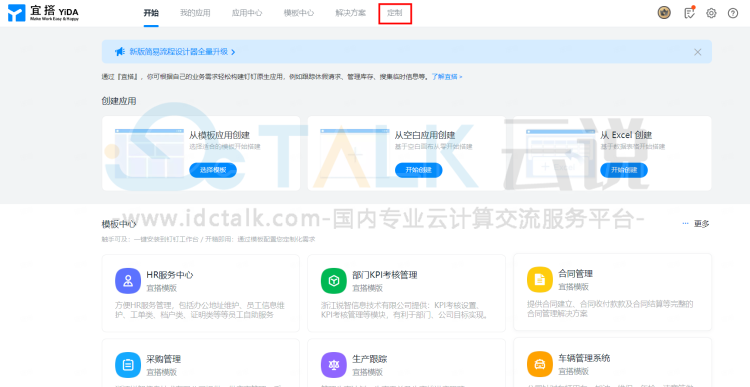Switch to the 我的应用 tab

coord(195,13)
